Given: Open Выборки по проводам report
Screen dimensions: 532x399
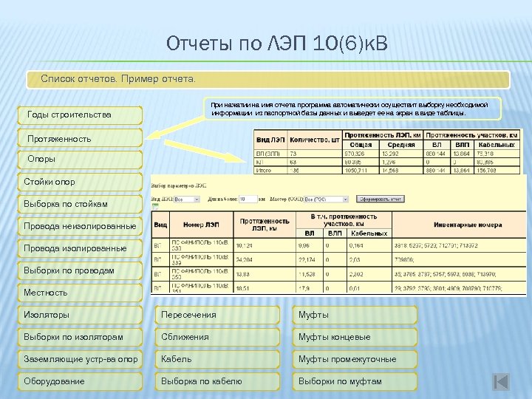Looking at the screenshot, I should click(x=80, y=270).
